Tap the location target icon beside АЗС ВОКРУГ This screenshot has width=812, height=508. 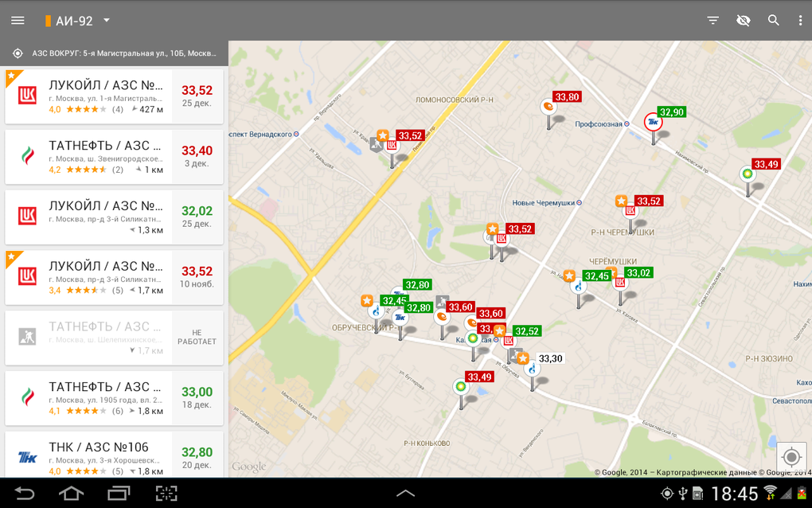pos(18,53)
